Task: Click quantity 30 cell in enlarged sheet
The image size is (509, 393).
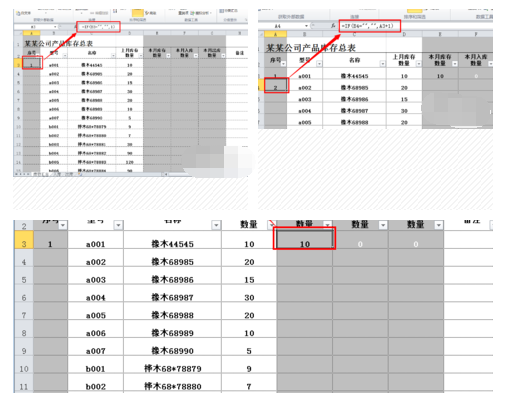Action: [x=249, y=293]
